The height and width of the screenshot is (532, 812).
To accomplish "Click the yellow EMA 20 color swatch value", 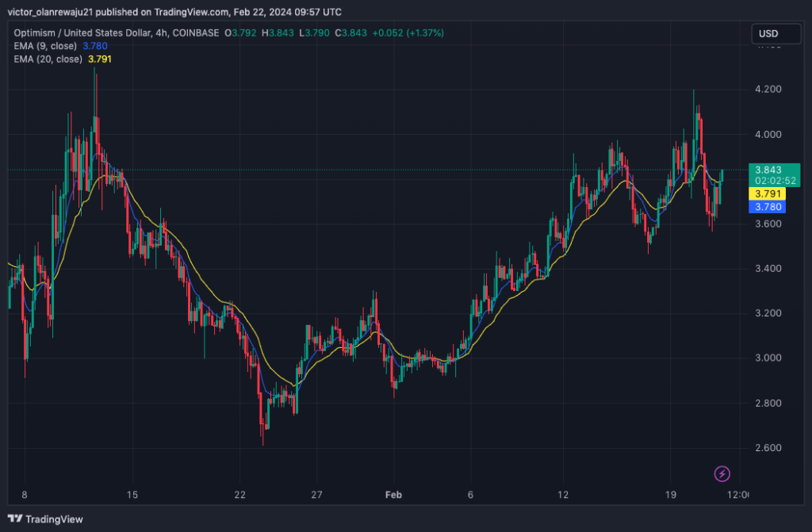I will pyautogui.click(x=99, y=58).
